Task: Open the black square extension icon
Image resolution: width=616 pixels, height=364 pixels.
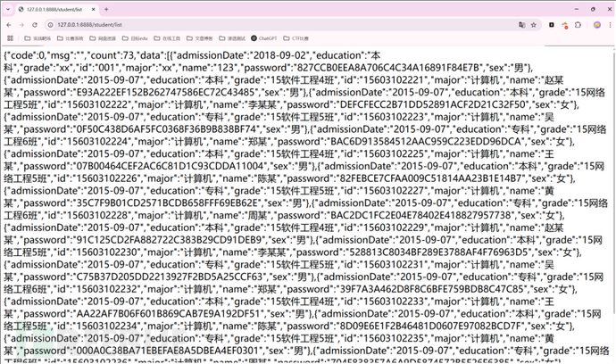Action: click(x=552, y=25)
